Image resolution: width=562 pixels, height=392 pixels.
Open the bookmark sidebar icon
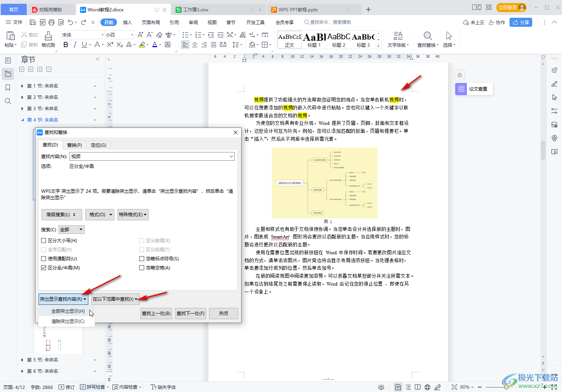pos(8,88)
